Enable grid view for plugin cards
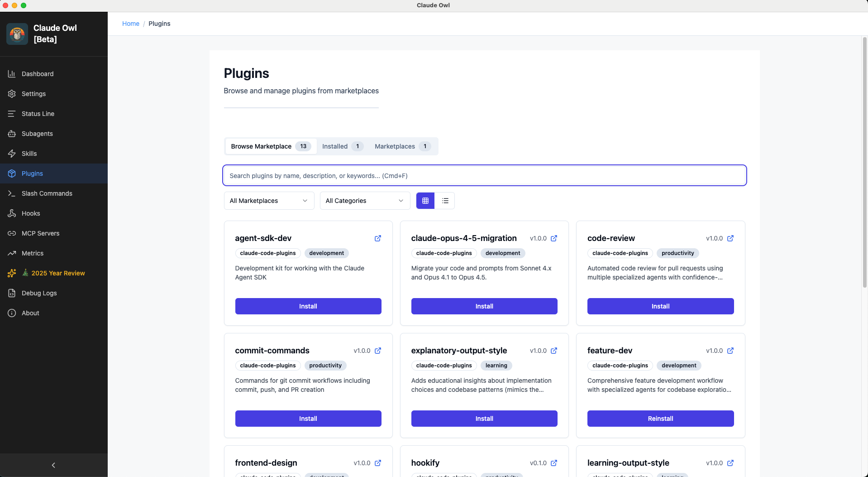 (424, 201)
